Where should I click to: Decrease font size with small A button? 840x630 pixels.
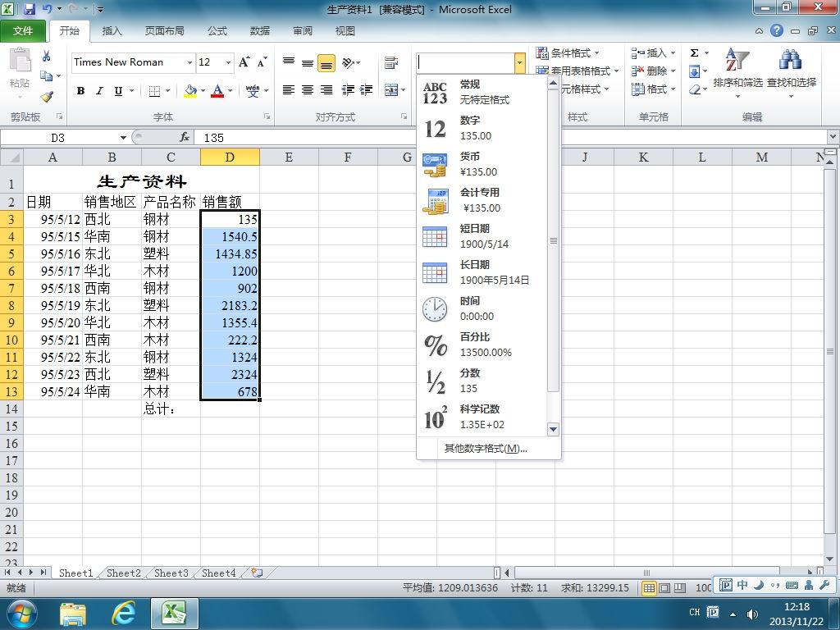[x=262, y=62]
